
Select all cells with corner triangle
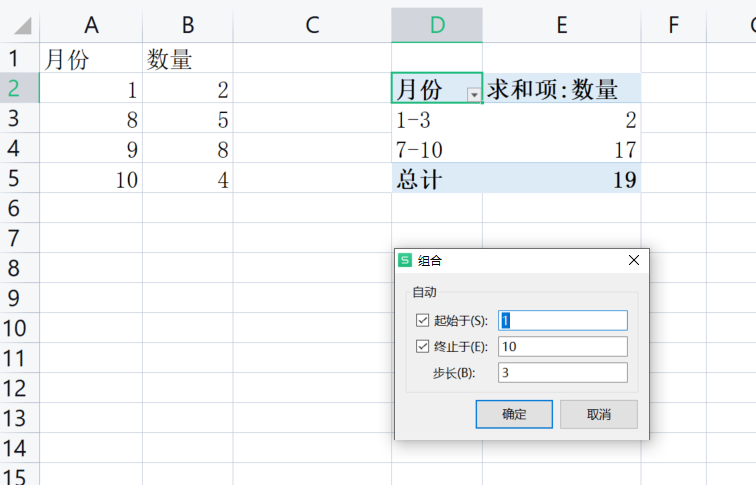[22, 26]
